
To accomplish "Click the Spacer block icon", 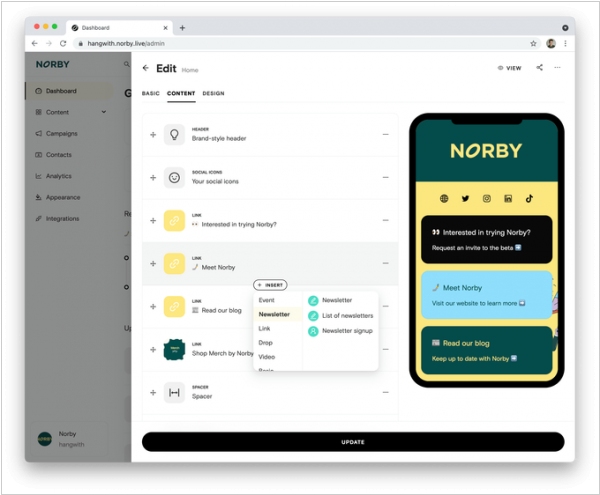I will point(174,392).
